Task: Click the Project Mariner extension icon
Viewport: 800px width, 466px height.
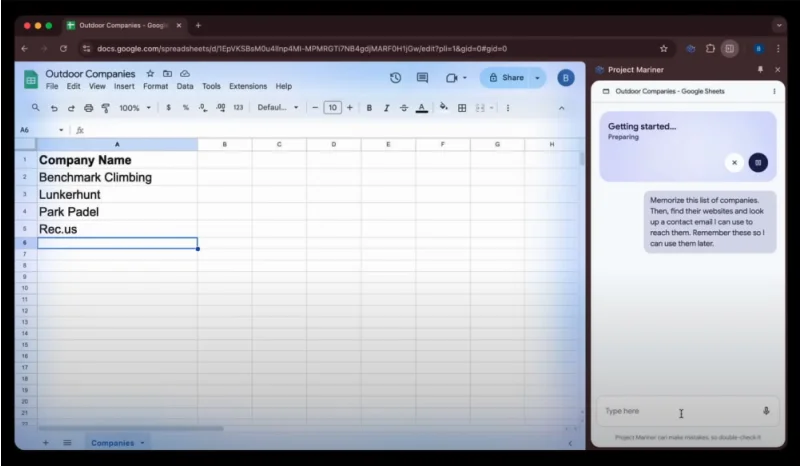Action: click(691, 48)
